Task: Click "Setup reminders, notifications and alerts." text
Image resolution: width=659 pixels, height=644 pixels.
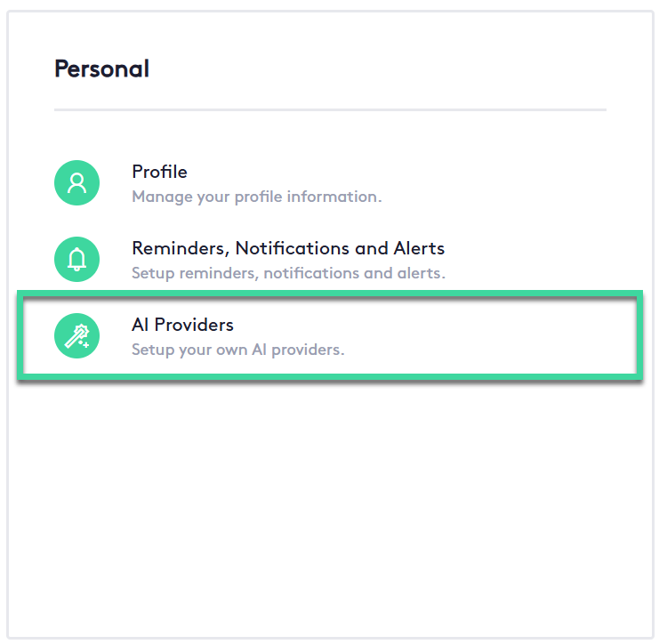Action: point(288,273)
